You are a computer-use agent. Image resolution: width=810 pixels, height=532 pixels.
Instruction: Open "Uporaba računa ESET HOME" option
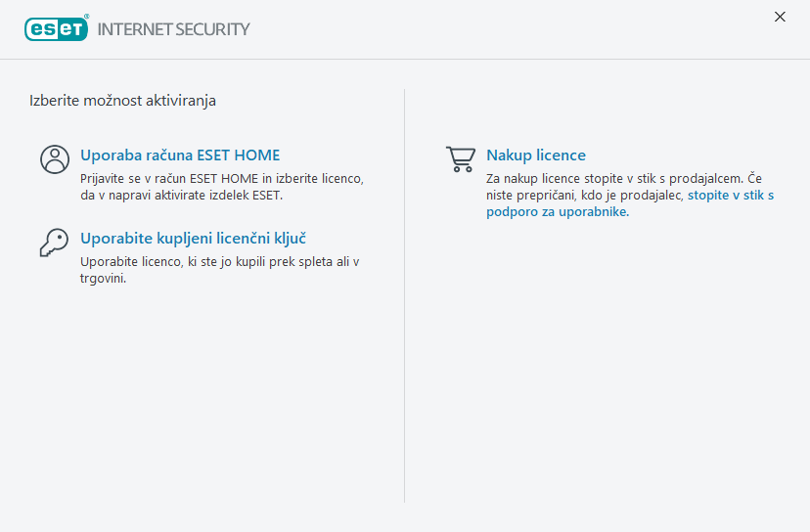coord(180,155)
